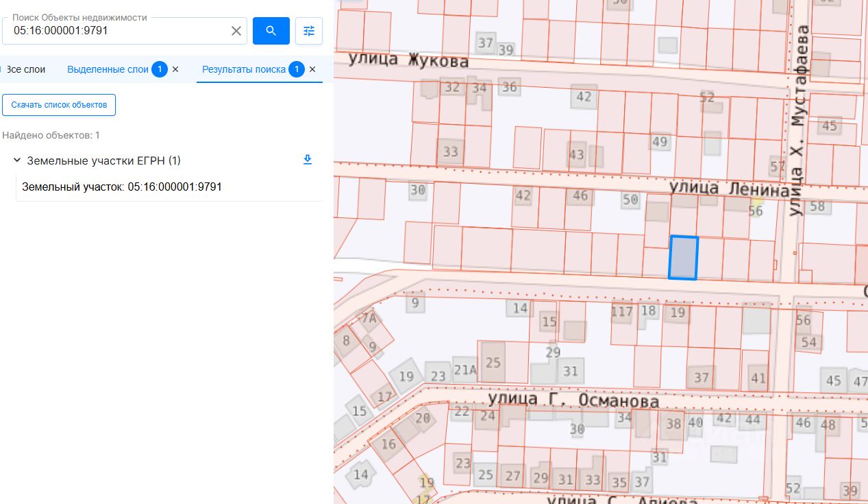
Task: Click the улица Ленина street label
Action: [729, 189]
